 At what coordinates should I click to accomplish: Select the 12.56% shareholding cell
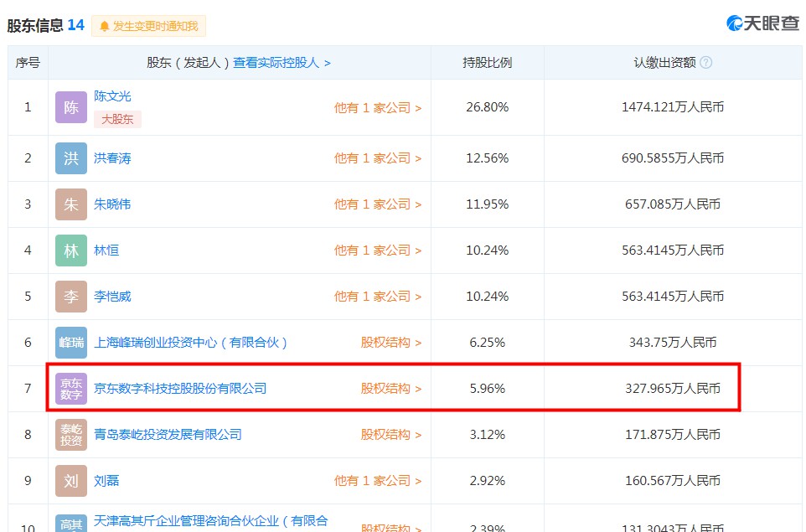[488, 158]
